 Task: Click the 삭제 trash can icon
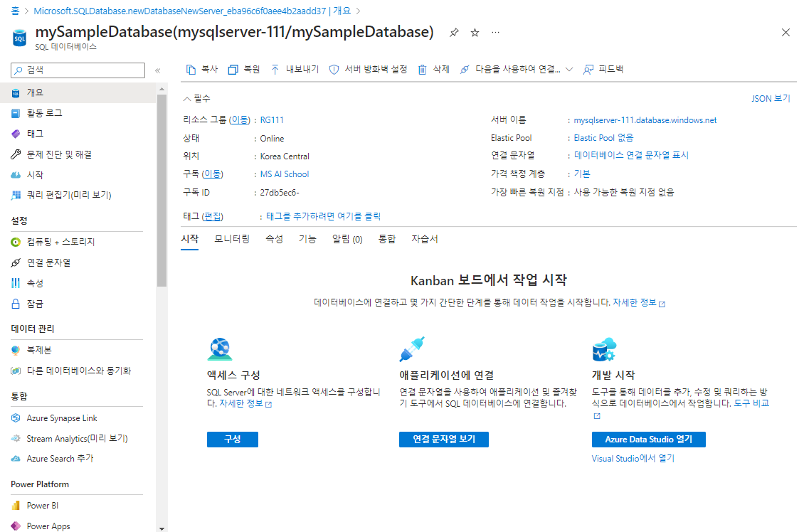422,70
